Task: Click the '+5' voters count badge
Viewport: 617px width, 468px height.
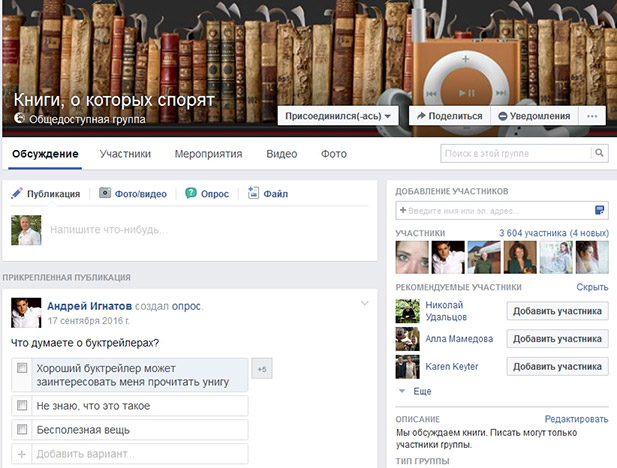Action: point(261,369)
